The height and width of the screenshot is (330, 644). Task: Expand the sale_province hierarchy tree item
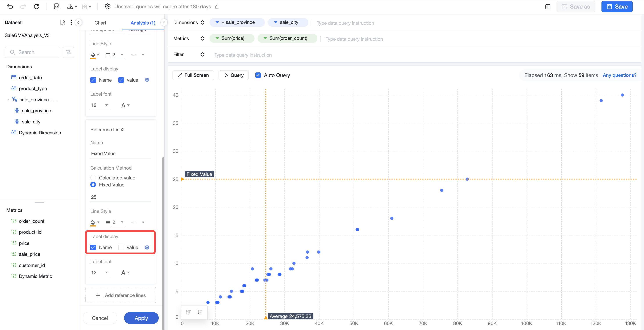tap(8, 100)
